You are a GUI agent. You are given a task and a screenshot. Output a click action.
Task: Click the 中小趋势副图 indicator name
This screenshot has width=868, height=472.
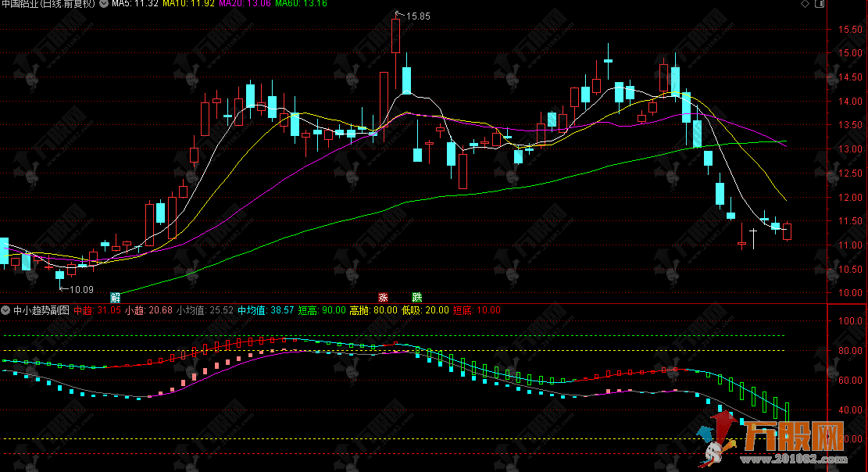tap(41, 310)
